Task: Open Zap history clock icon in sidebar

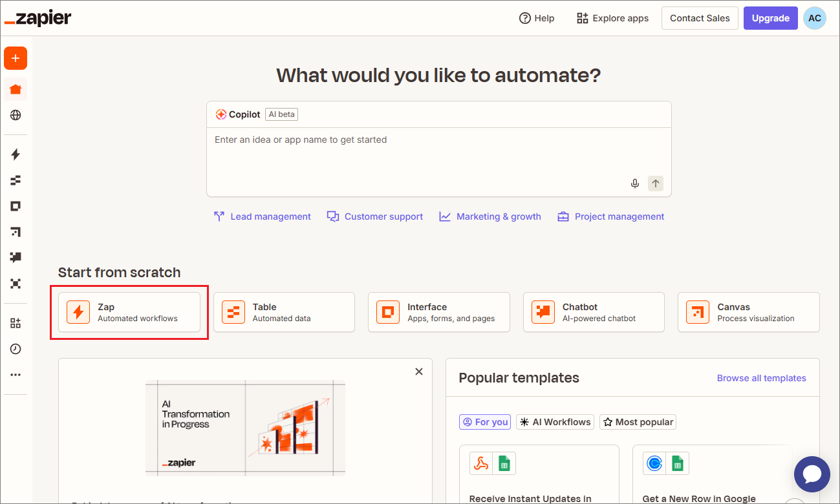Action: tap(16, 349)
